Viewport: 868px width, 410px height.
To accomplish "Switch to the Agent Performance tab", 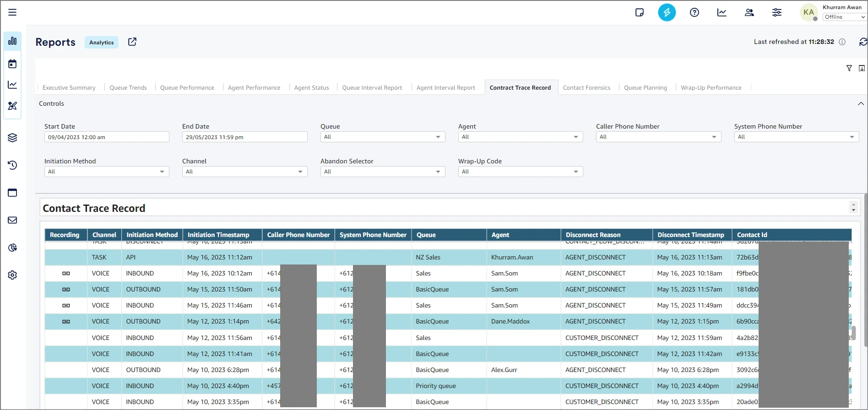I will point(254,88).
